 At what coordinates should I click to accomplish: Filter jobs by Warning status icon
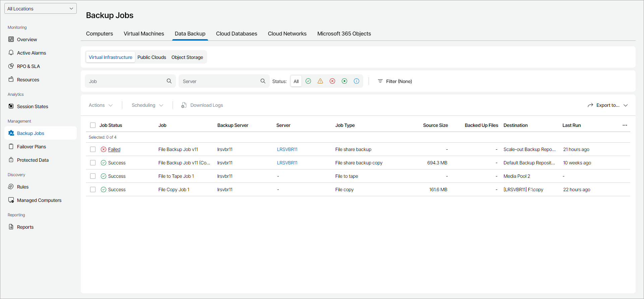[320, 81]
